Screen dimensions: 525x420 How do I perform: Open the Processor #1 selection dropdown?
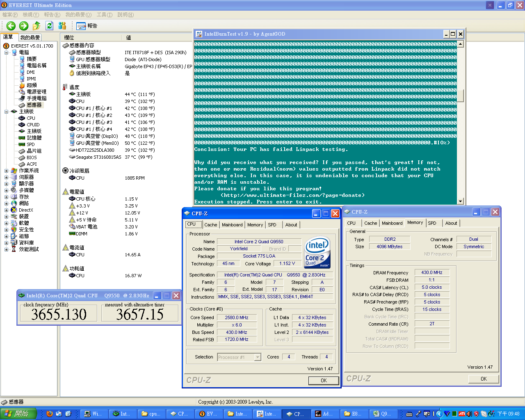pos(258,357)
